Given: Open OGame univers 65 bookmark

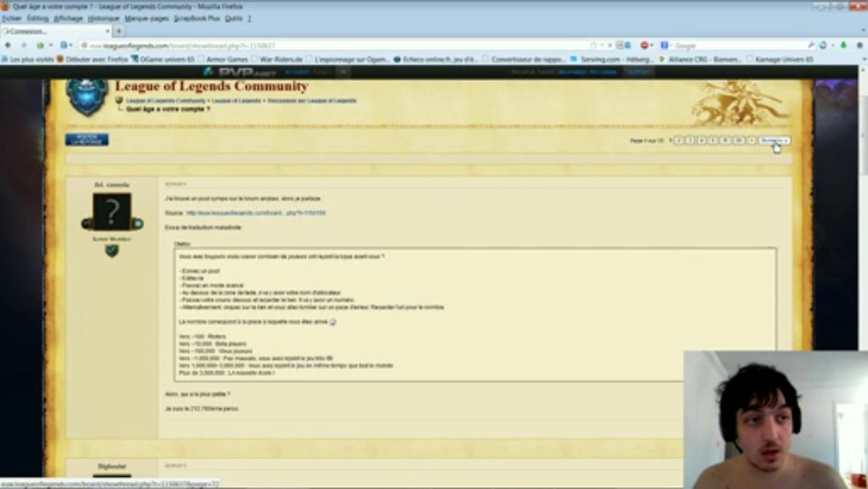Looking at the screenshot, I should [163, 60].
